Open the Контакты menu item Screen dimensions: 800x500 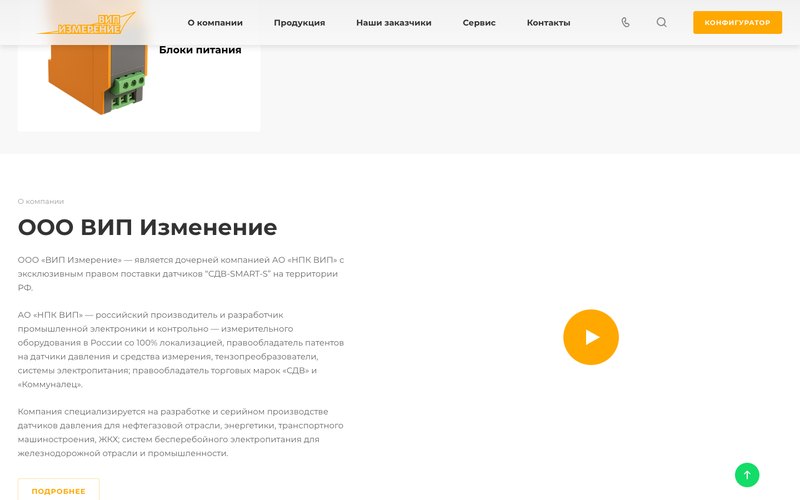tap(548, 23)
